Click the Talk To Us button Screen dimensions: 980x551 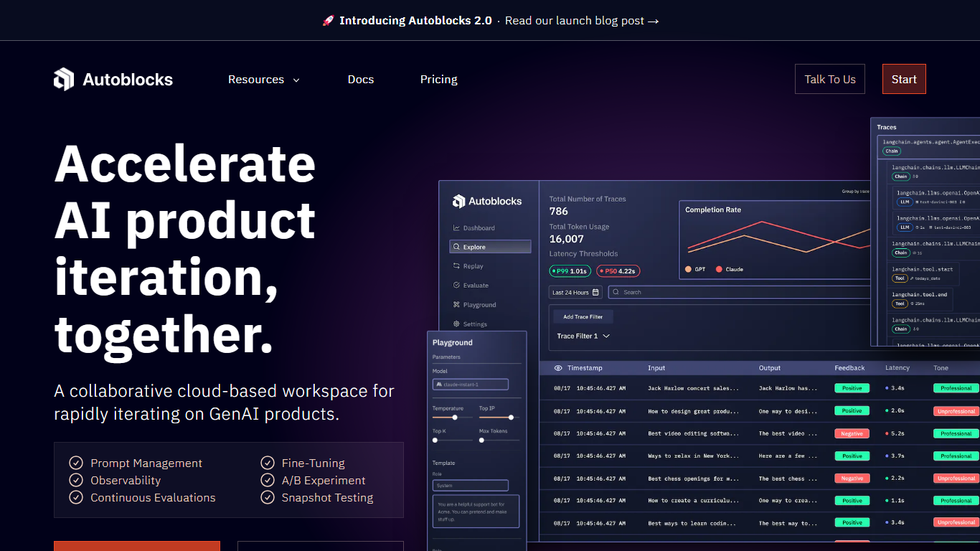829,80
